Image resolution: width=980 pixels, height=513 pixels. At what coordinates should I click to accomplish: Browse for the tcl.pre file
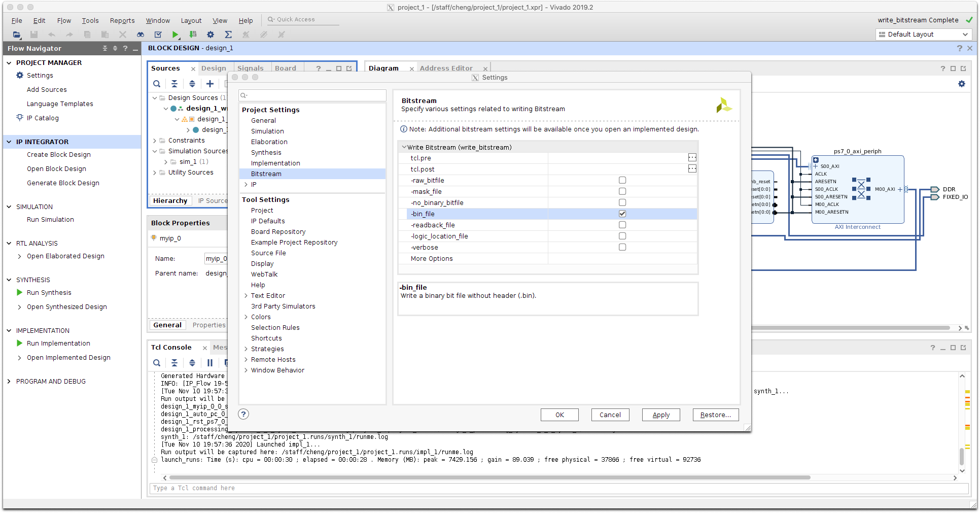[x=692, y=158]
